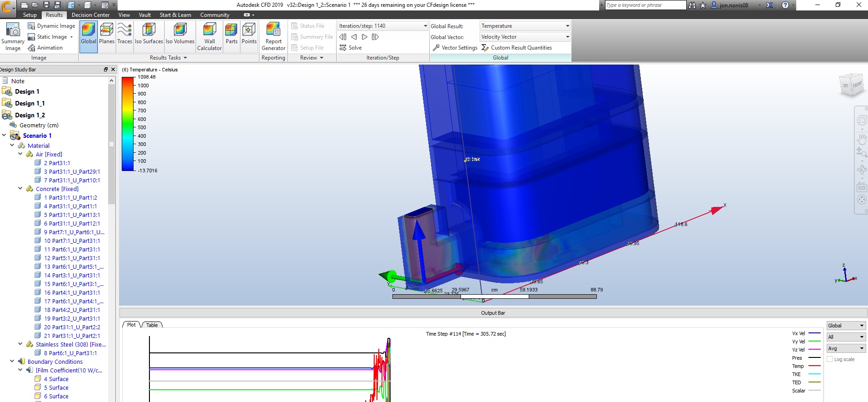This screenshot has width=868, height=402.
Task: Click the Save As icon
Action: pos(57,5)
